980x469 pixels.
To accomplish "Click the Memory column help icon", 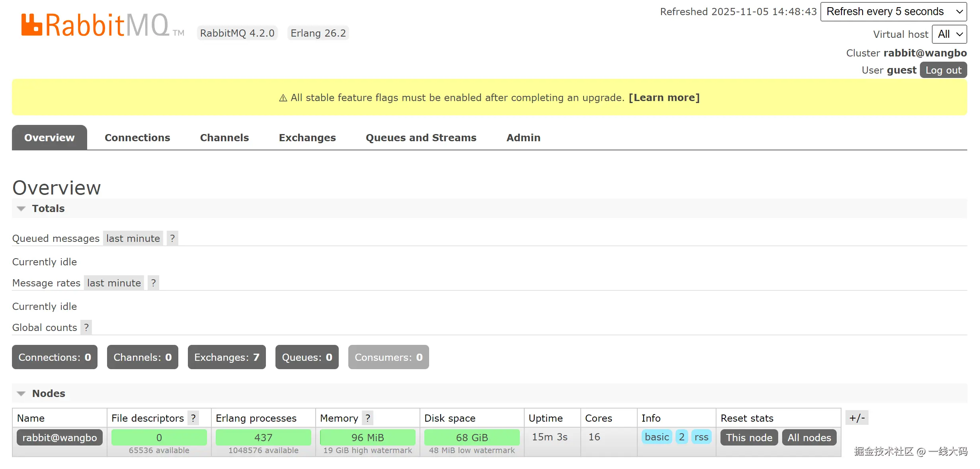I will pos(368,418).
